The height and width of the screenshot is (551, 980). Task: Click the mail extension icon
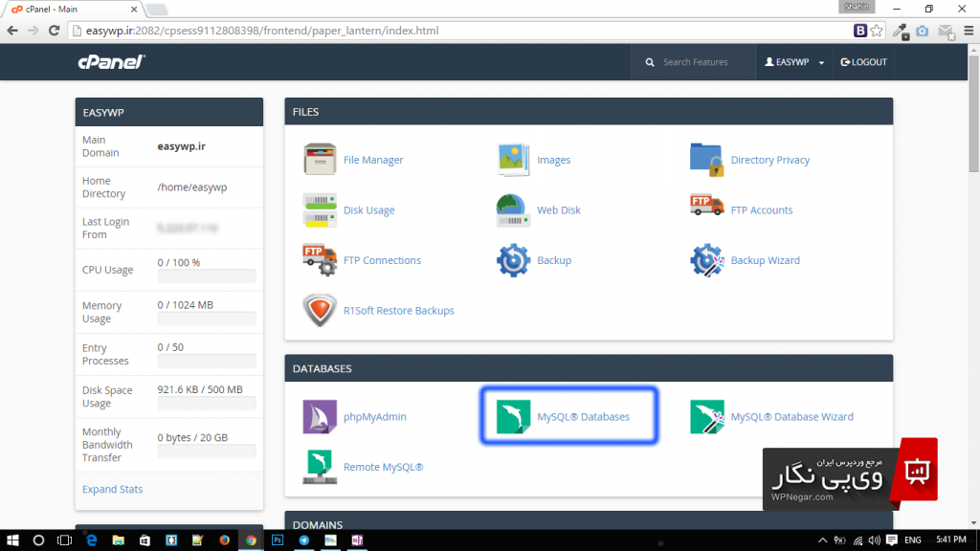click(947, 32)
